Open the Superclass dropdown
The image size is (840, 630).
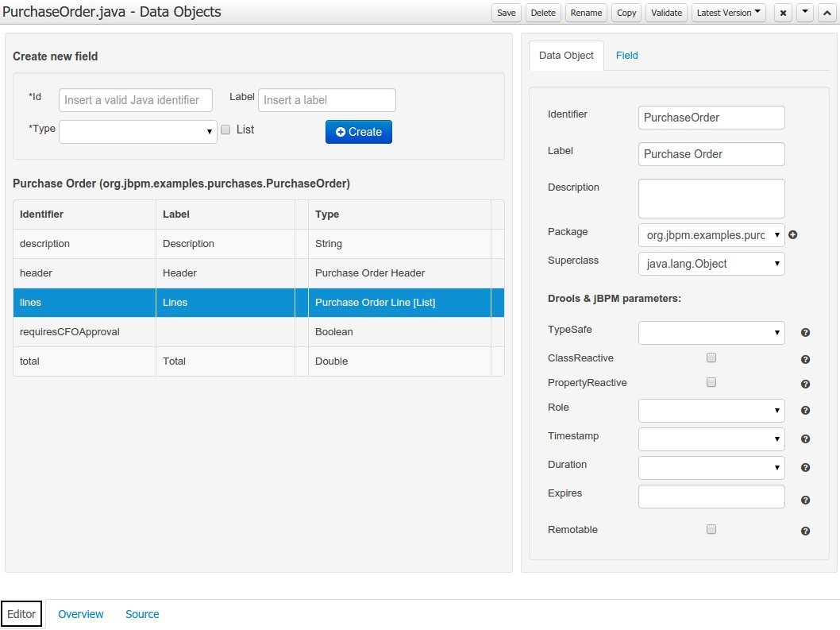click(x=711, y=264)
